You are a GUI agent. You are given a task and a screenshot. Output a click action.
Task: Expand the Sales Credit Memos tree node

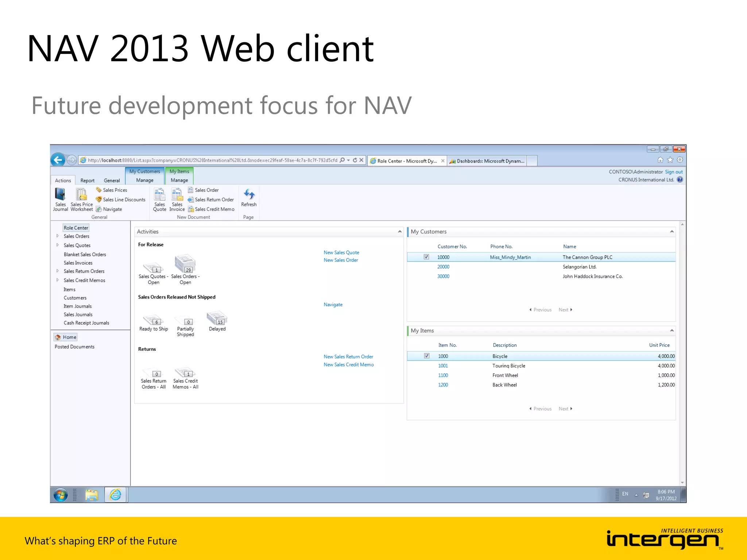click(x=58, y=280)
